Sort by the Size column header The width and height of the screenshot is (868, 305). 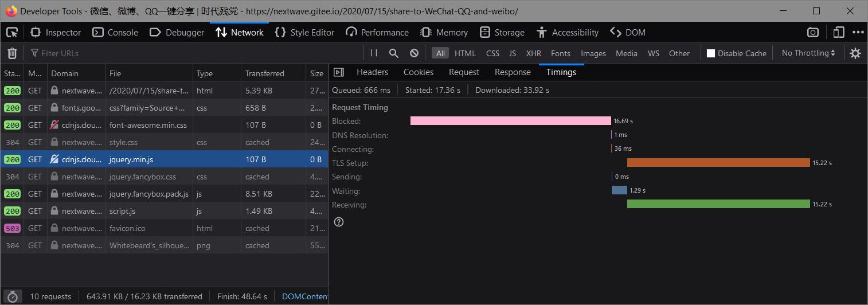click(317, 73)
